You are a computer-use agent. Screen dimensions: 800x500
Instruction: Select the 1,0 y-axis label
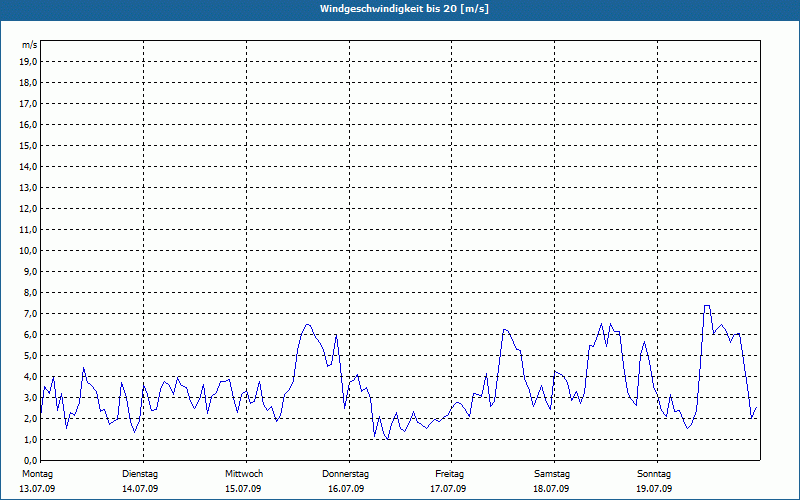click(x=30, y=440)
